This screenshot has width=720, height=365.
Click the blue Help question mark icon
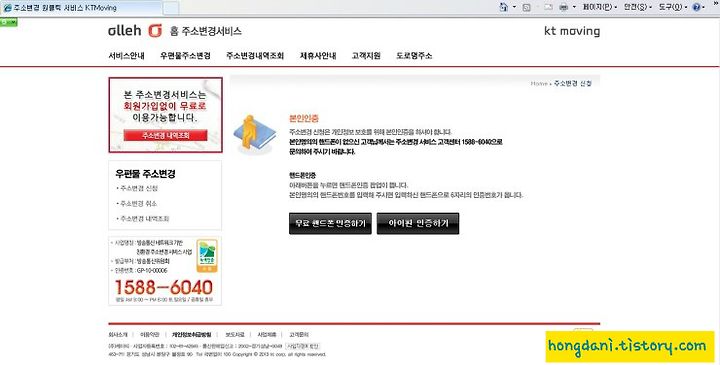696,7
